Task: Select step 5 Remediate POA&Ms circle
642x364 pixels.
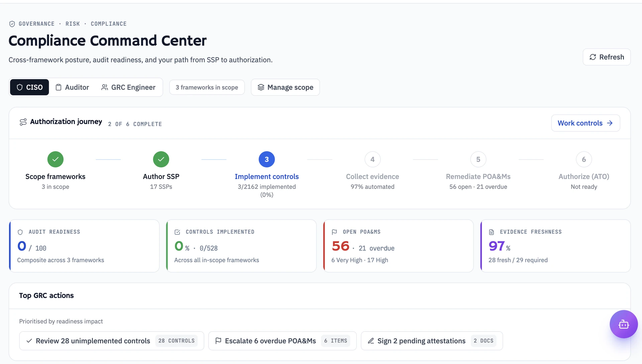Action: coord(478,159)
